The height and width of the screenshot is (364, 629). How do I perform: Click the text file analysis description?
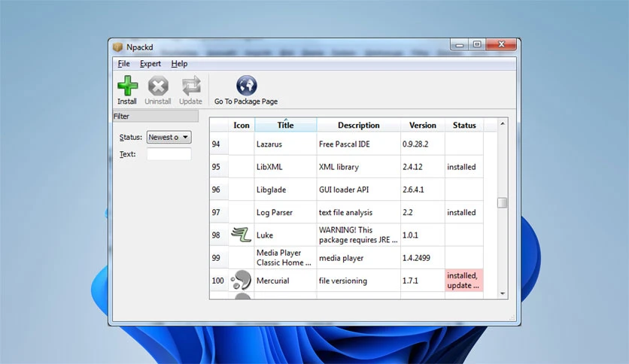click(x=359, y=212)
